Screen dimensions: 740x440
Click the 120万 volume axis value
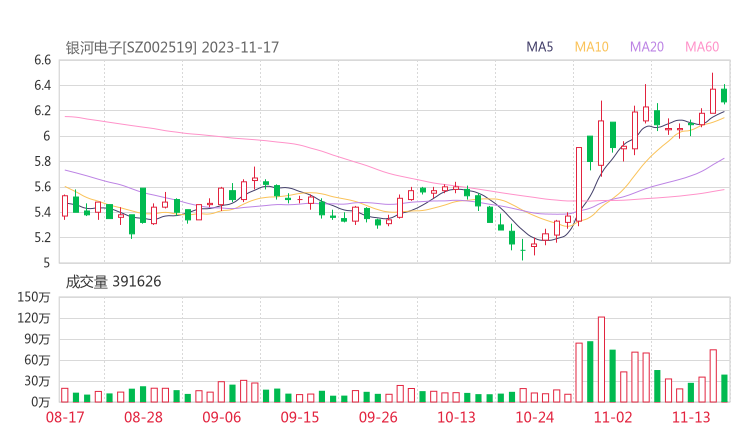[x=34, y=318]
